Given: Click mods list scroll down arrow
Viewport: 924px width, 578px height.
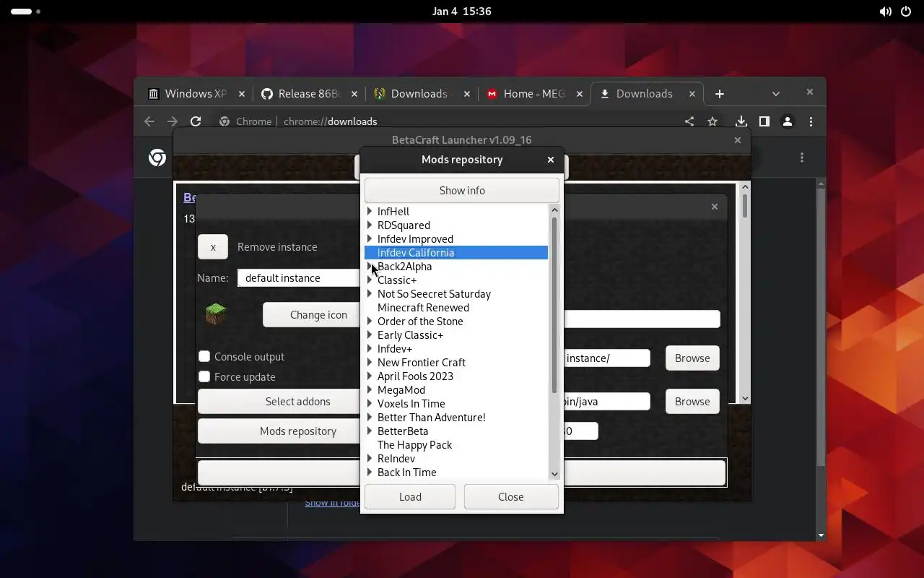Looking at the screenshot, I should tap(554, 474).
